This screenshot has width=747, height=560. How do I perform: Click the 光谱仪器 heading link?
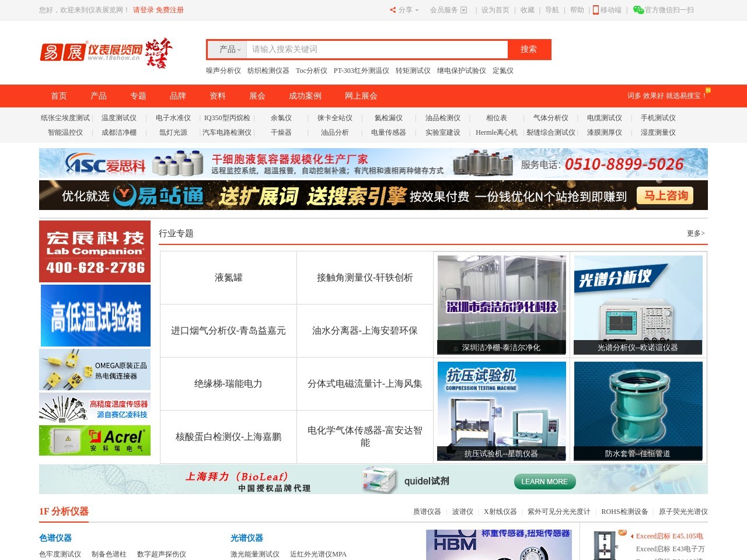pyautogui.click(x=247, y=538)
